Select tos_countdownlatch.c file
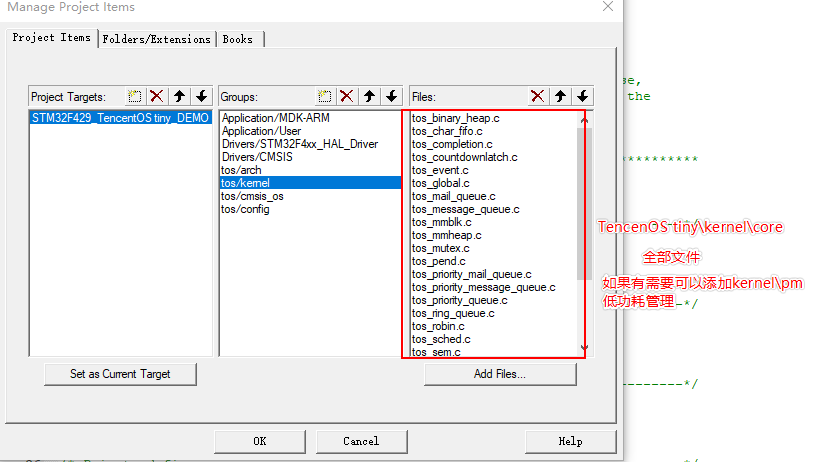Image resolution: width=826 pixels, height=462 pixels. 465,157
